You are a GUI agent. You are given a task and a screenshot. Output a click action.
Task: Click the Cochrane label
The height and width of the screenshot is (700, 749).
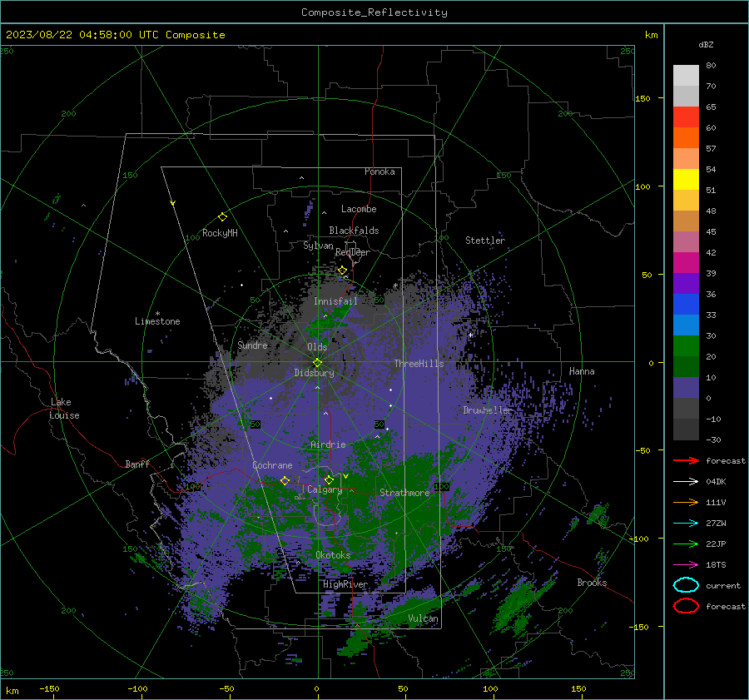pyautogui.click(x=272, y=465)
